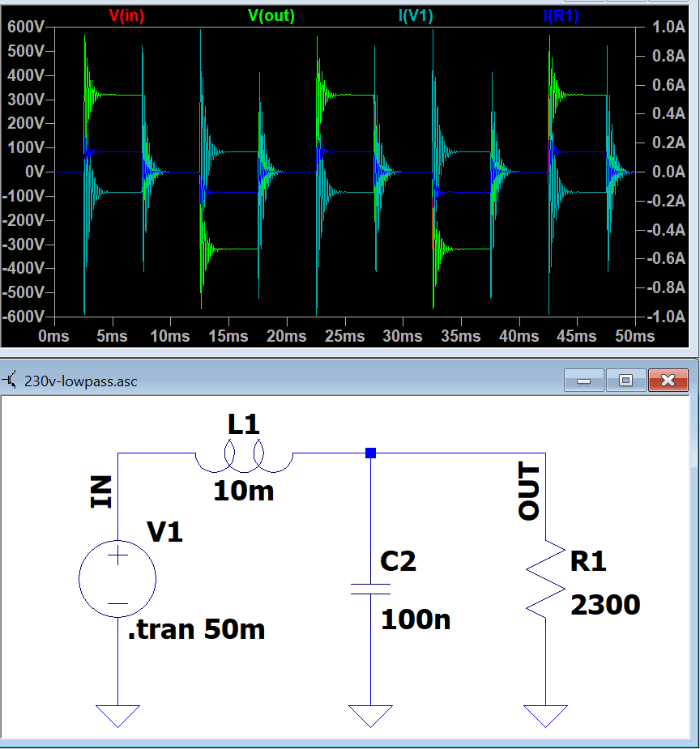
Task: Click the V1 component name
Action: pyautogui.click(x=164, y=532)
